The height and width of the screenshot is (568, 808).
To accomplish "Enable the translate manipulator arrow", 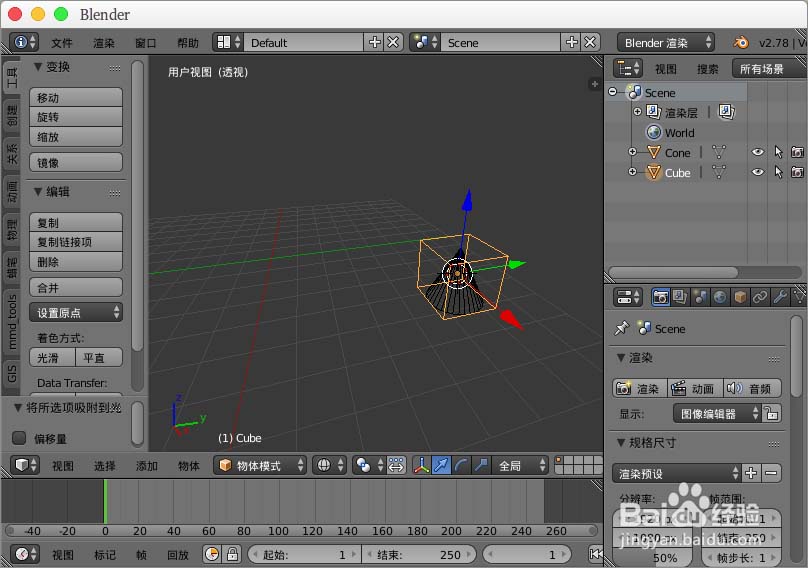I will (x=441, y=465).
